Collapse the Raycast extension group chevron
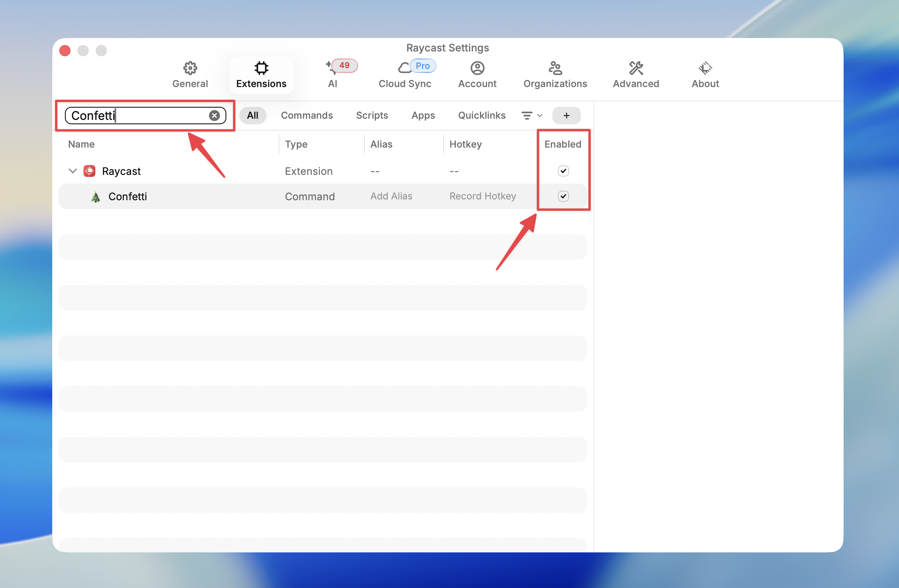Screen dimensions: 899x588 pyautogui.click(x=72, y=171)
